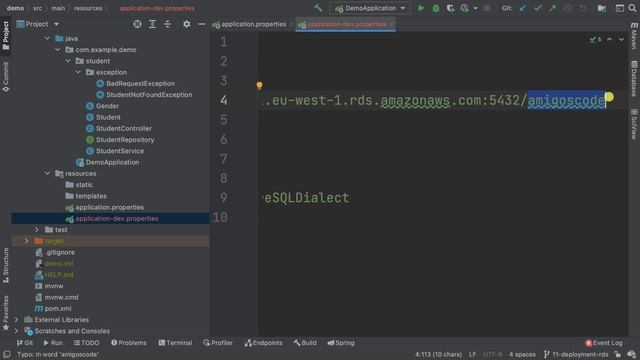Image resolution: width=640 pixels, height=360 pixels.
Task: Click cursor position 4:113 in status bar
Action: click(438, 354)
